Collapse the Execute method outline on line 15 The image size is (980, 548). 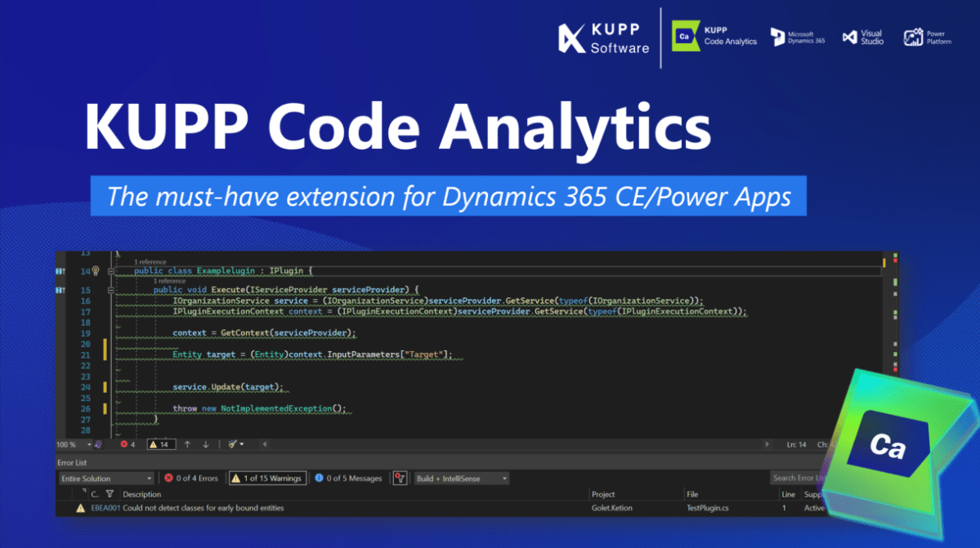pyautogui.click(x=110, y=290)
